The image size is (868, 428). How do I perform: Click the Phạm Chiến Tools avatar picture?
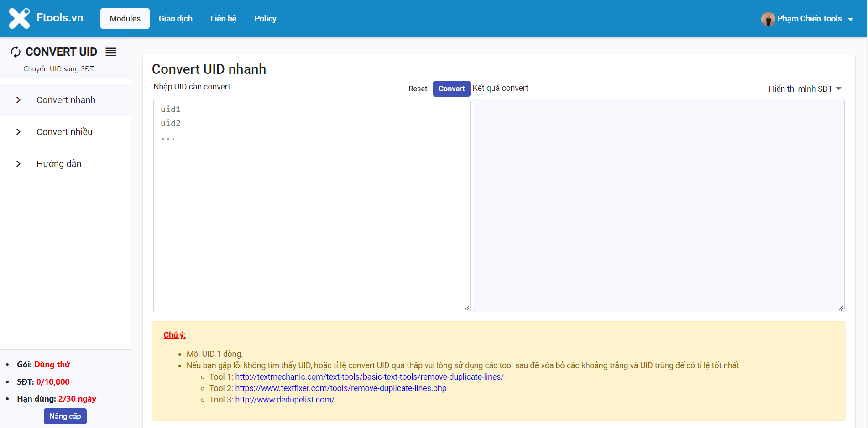(768, 19)
